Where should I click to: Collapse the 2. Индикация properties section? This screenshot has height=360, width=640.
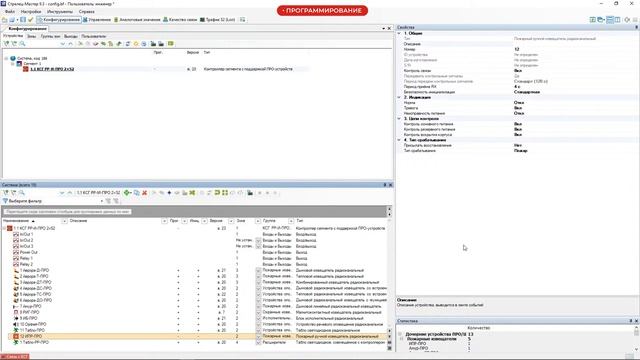point(399,98)
